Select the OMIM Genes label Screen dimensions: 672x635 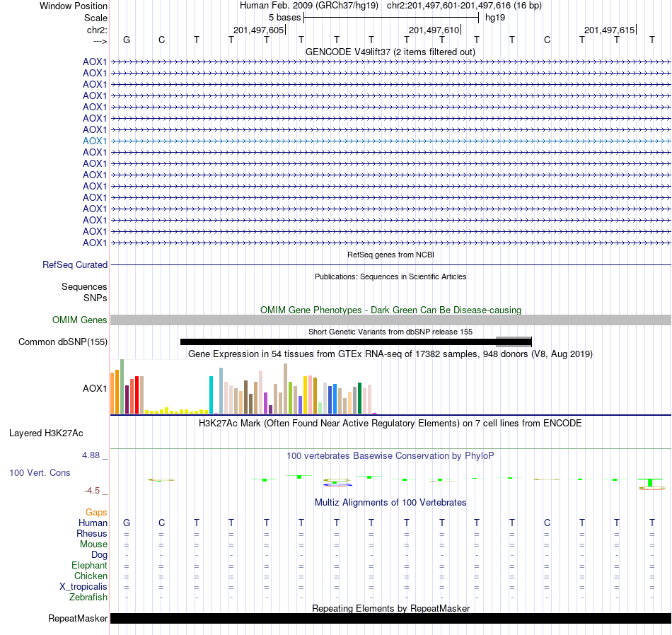[x=80, y=320]
